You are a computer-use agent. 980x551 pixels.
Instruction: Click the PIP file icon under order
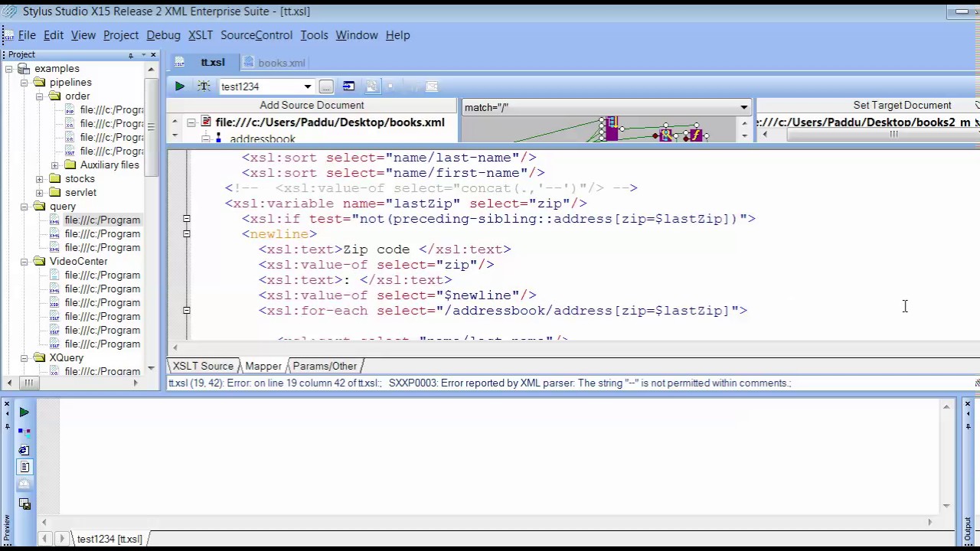[70, 110]
